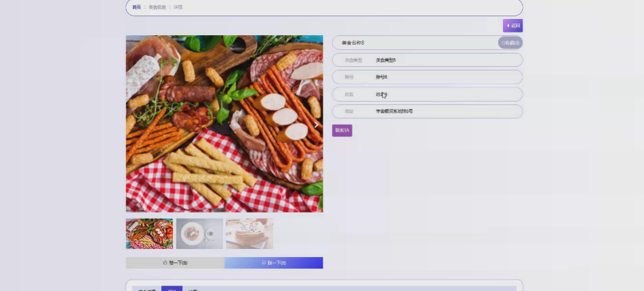This screenshot has height=291, width=644.
Task: Click the 收藏 favorite button
Action: 510,43
